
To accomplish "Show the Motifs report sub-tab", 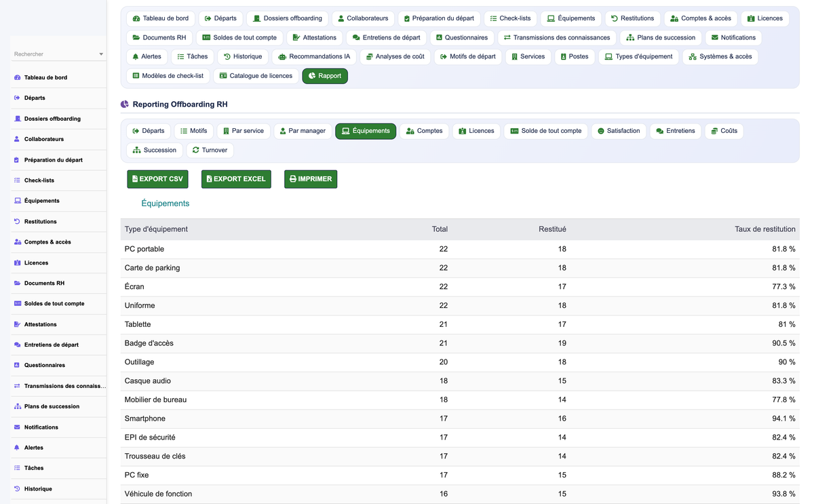I will (x=194, y=131).
